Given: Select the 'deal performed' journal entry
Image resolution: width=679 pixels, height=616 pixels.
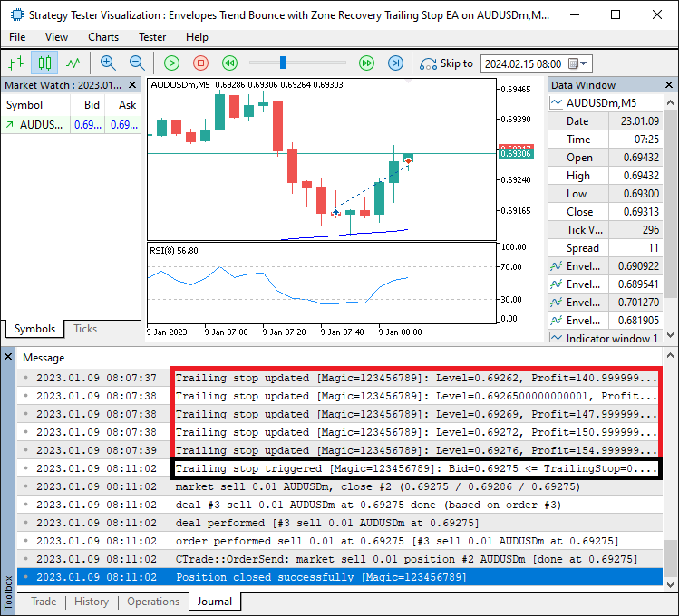Looking at the screenshot, I should (340, 523).
